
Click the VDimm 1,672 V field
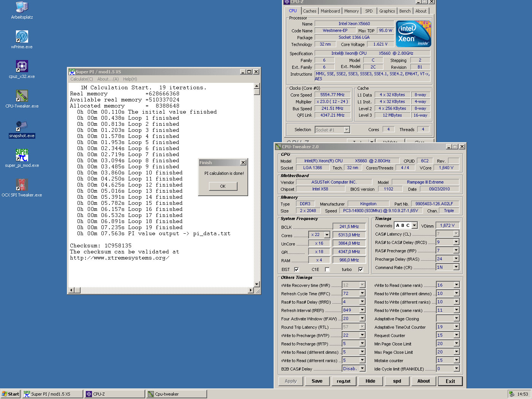(x=447, y=225)
